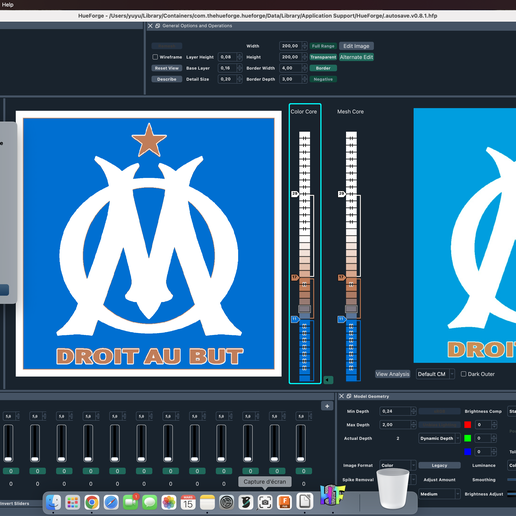Click the Border Depth stepper arrows
516x516 pixels.
(x=304, y=79)
